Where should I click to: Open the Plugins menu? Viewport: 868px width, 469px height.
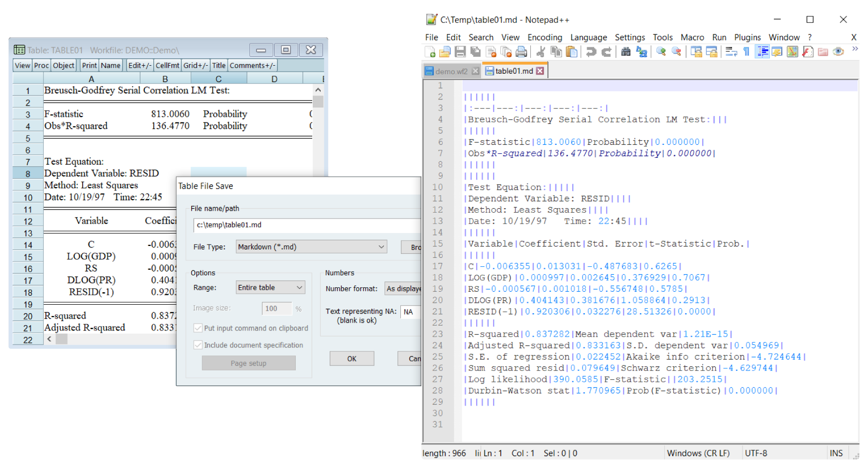pos(747,37)
